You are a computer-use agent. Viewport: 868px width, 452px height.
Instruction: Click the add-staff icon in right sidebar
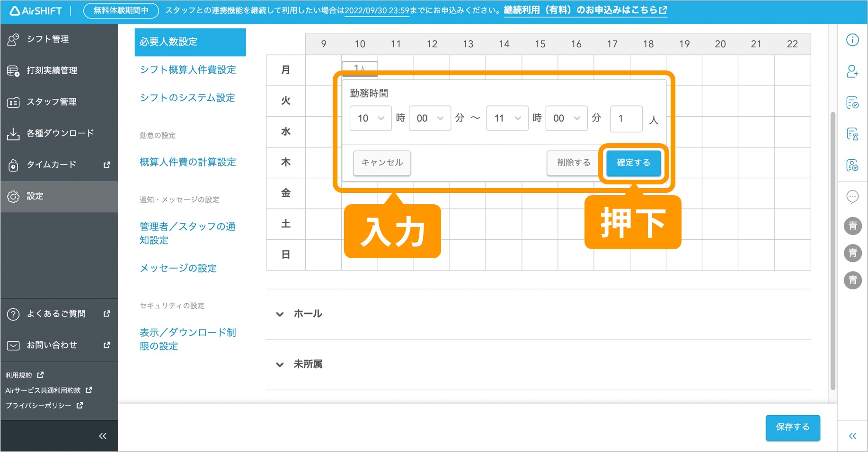click(x=852, y=72)
